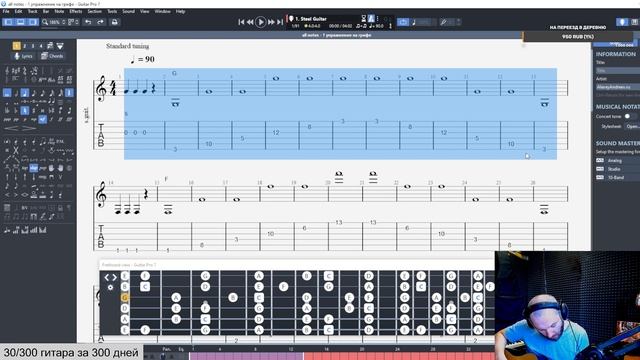Select voice 1 in the palette
Image resolution: width=640 pixels, height=360 pixels.
click(16, 46)
